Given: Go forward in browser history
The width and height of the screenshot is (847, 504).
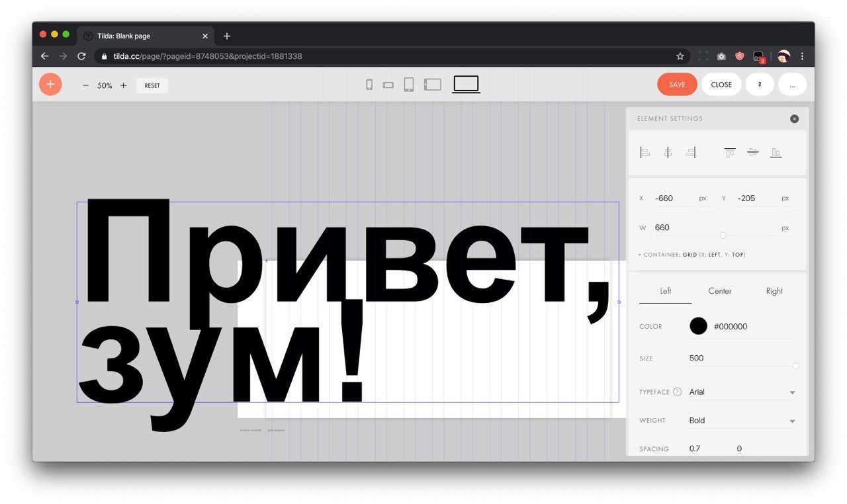Looking at the screenshot, I should [x=63, y=56].
